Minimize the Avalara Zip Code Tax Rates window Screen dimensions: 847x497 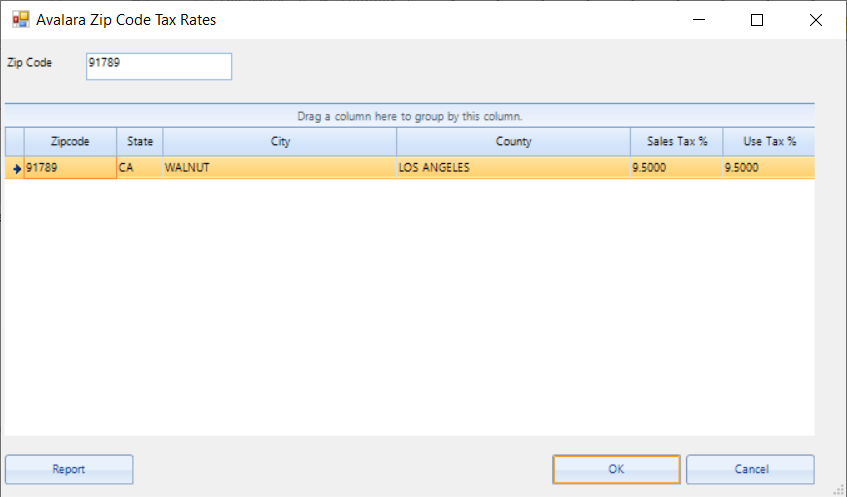pyautogui.click(x=699, y=20)
